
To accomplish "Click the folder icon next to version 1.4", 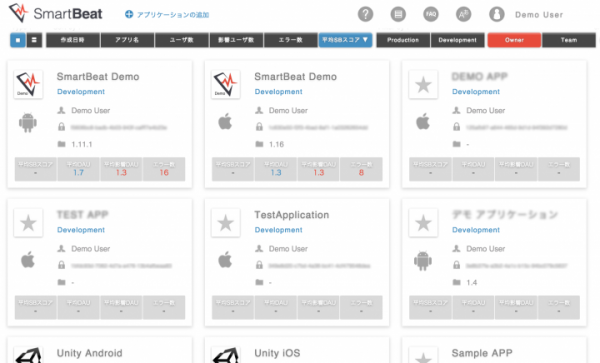I will click(x=457, y=282).
